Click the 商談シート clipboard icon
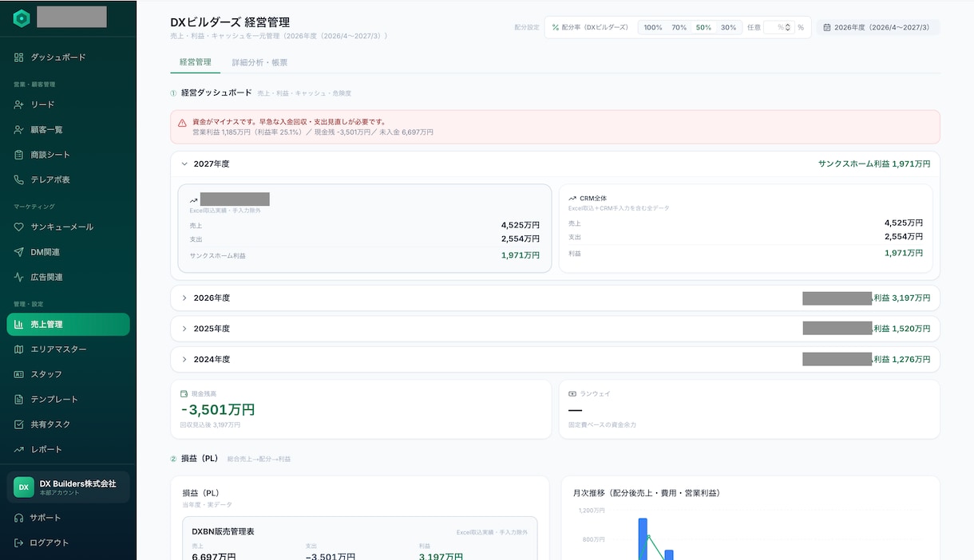This screenshot has height=560, width=974. click(19, 155)
